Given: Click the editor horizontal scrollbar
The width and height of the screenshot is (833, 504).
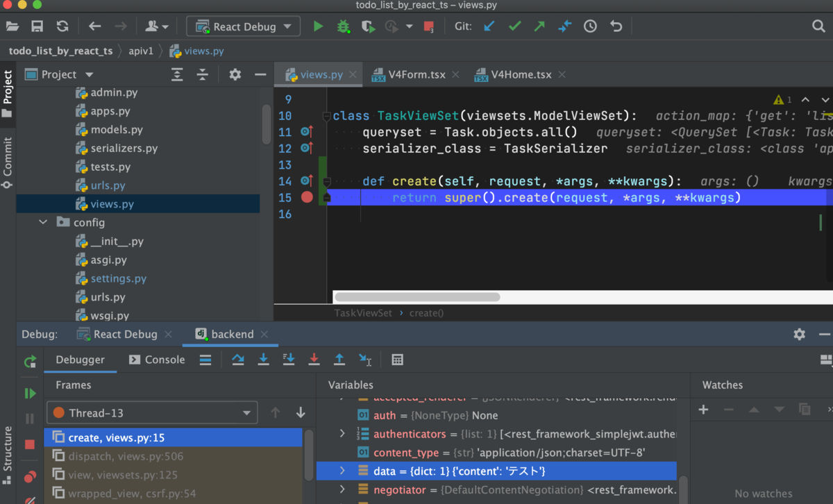Looking at the screenshot, I should (x=416, y=296).
